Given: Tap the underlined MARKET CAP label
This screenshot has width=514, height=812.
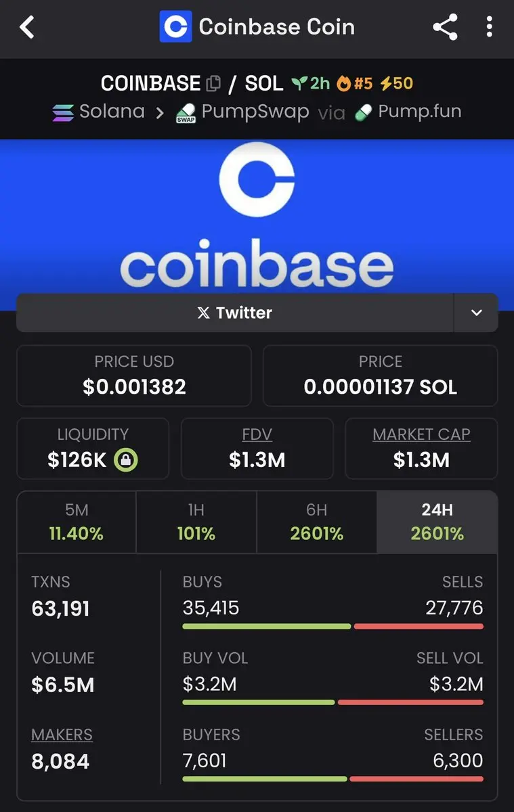Looking at the screenshot, I should pos(421,434).
